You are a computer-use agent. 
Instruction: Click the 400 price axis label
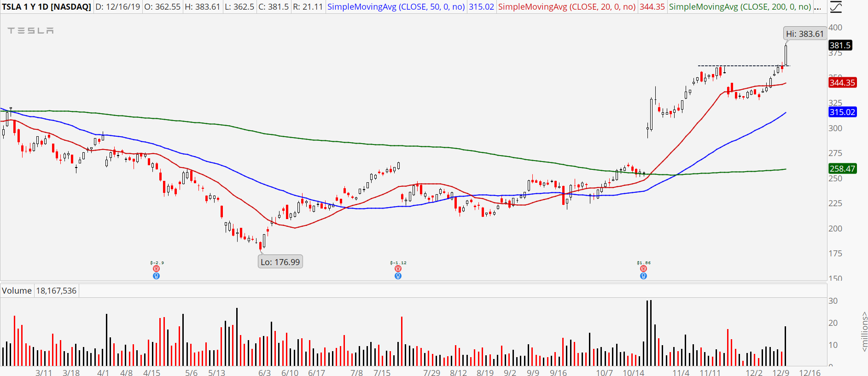(x=835, y=28)
